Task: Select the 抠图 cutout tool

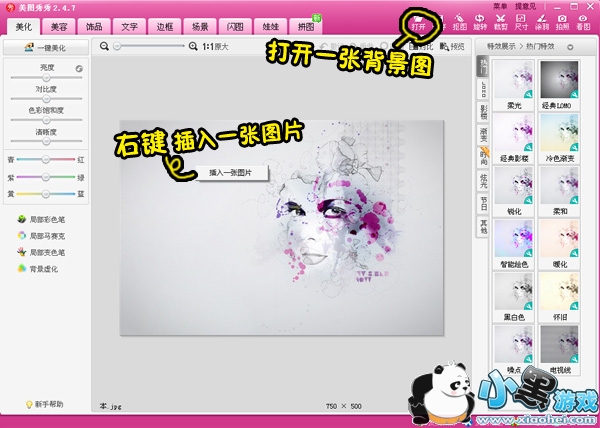Action: (460, 23)
